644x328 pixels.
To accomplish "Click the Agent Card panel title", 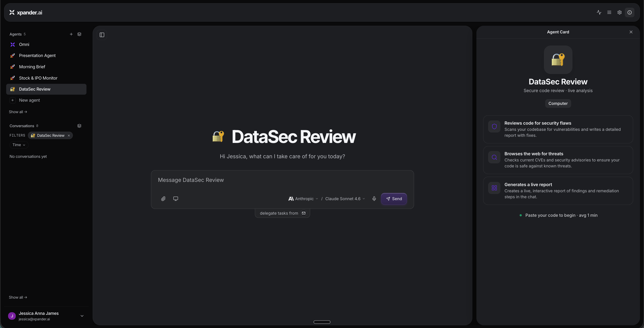I will click(558, 32).
